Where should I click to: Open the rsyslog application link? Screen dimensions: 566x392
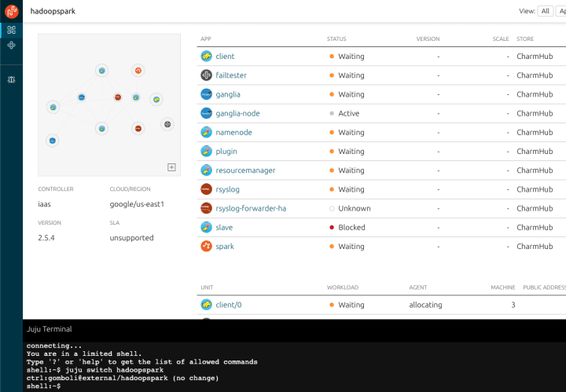tap(227, 189)
